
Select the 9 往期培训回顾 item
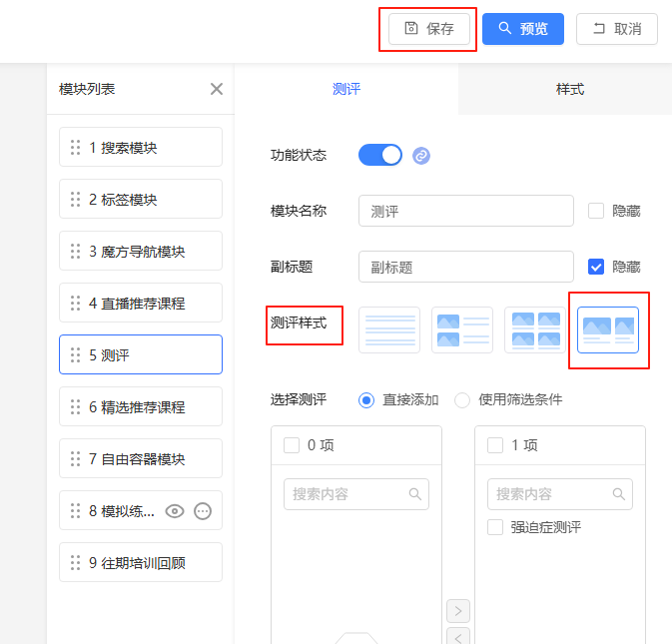click(141, 562)
